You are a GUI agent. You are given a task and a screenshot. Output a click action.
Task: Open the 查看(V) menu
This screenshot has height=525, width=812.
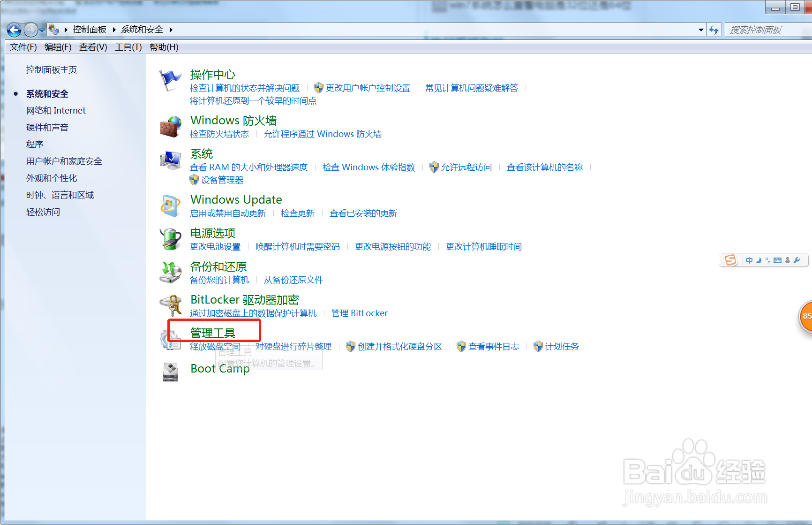pos(93,47)
